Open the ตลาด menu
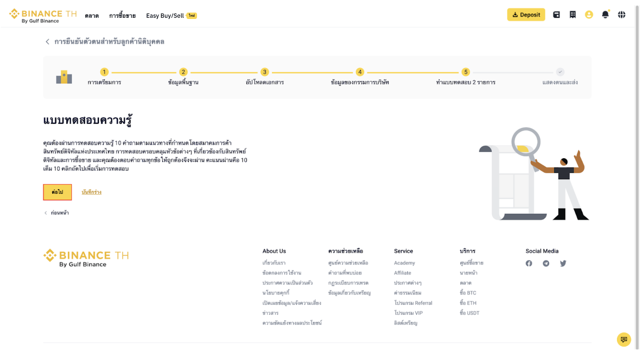The image size is (644, 360). 92,16
